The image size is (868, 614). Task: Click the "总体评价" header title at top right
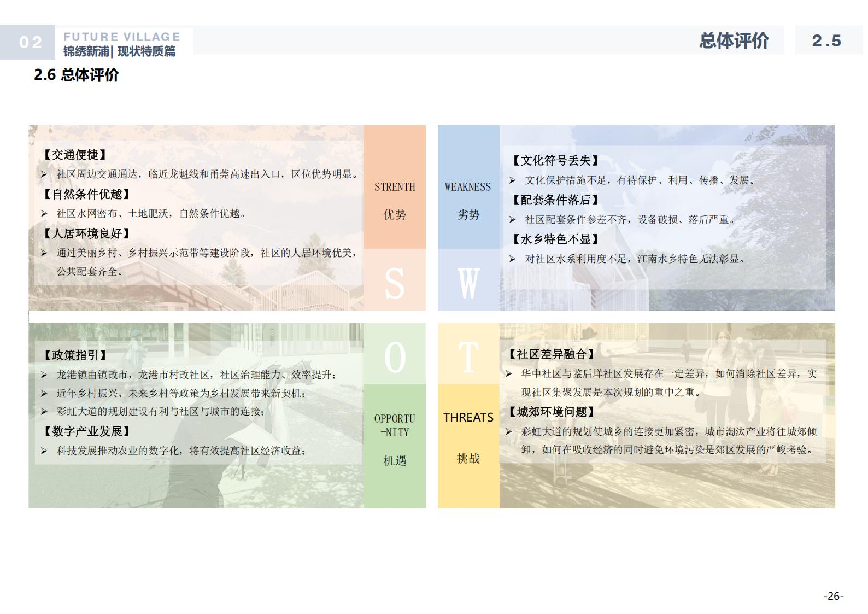(x=734, y=40)
